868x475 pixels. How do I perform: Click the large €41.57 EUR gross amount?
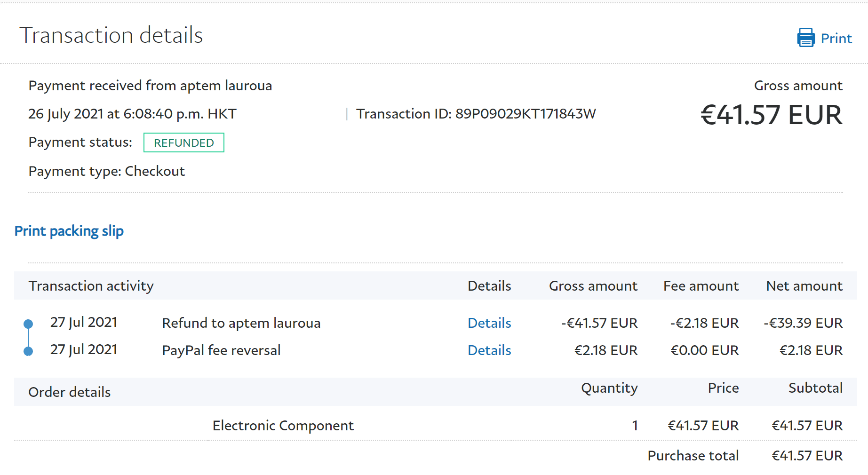[x=771, y=115]
